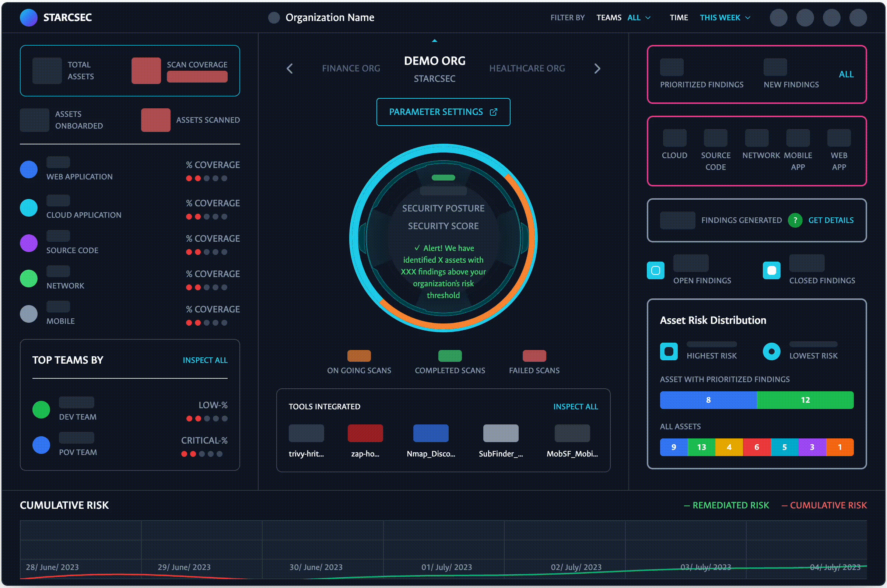The height and width of the screenshot is (588, 887).
Task: Click the Organization Name avatar dot
Action: pos(274,18)
